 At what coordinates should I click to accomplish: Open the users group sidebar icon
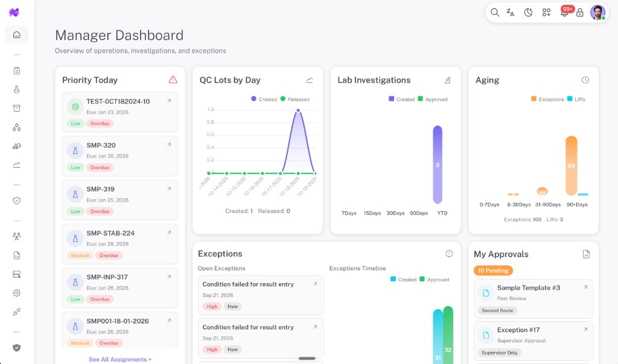(x=16, y=236)
